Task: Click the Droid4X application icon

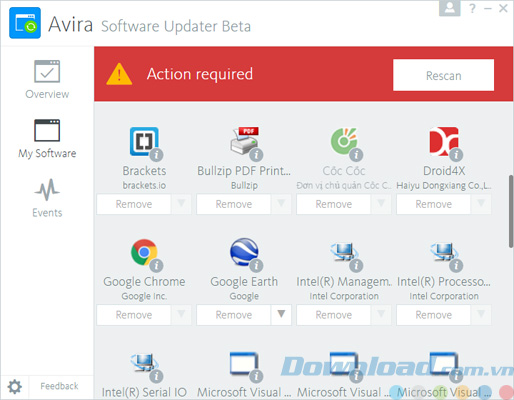Action: tap(444, 141)
